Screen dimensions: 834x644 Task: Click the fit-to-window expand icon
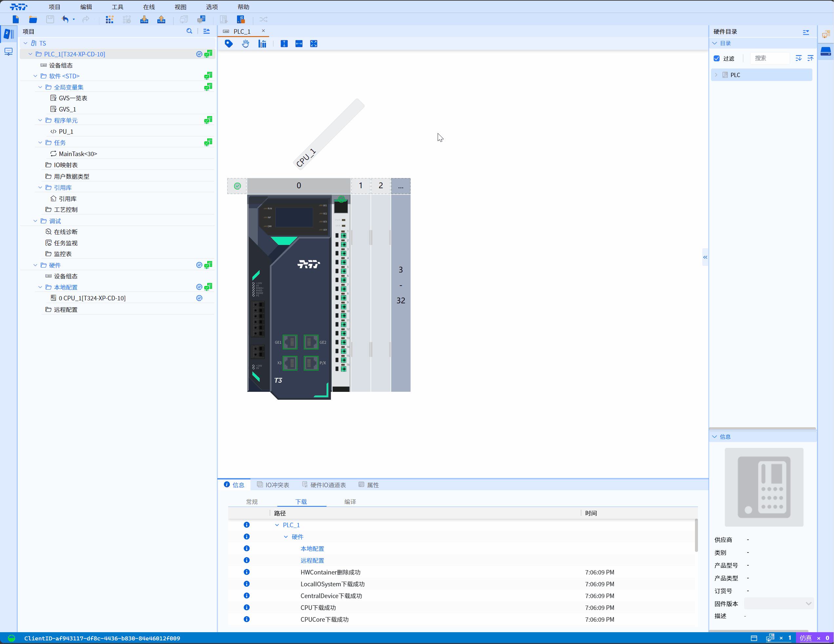313,44
